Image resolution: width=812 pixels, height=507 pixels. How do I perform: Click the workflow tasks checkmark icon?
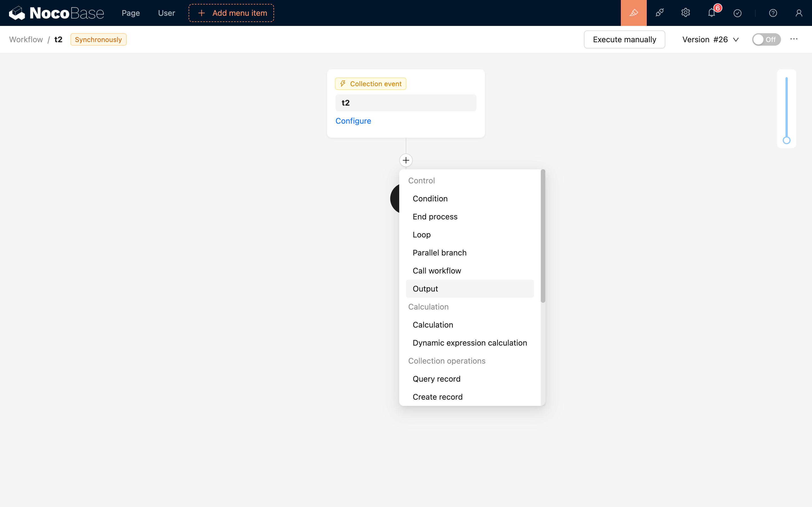[737, 13]
